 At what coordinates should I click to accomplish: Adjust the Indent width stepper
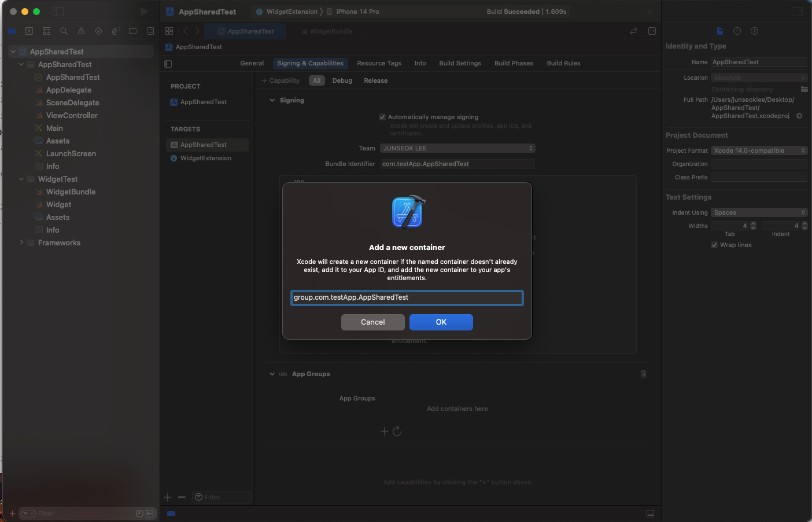click(x=804, y=226)
